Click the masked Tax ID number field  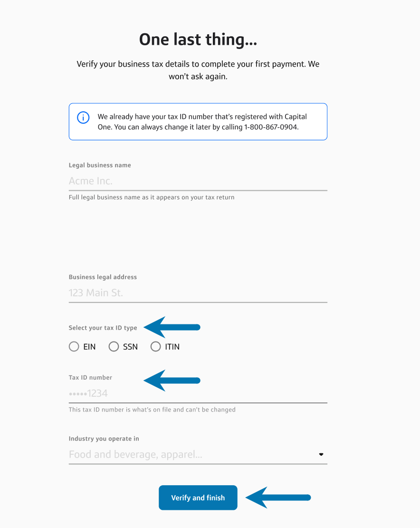(x=198, y=393)
